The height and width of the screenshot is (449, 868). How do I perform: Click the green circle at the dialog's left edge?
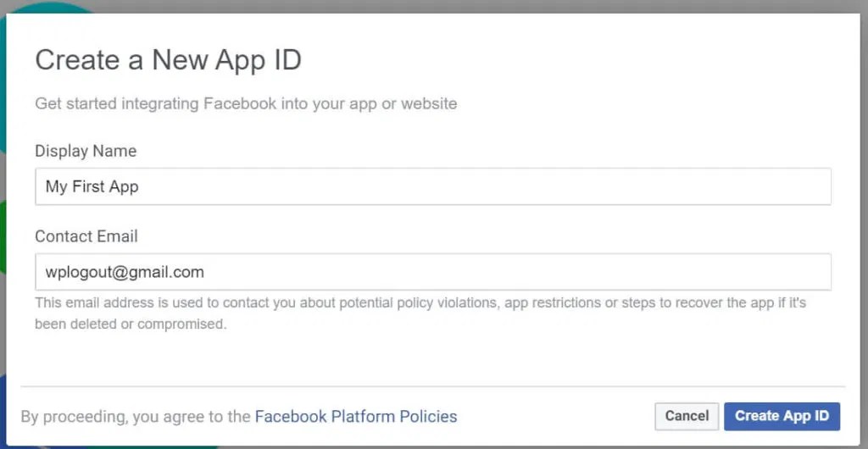[x=3, y=236]
